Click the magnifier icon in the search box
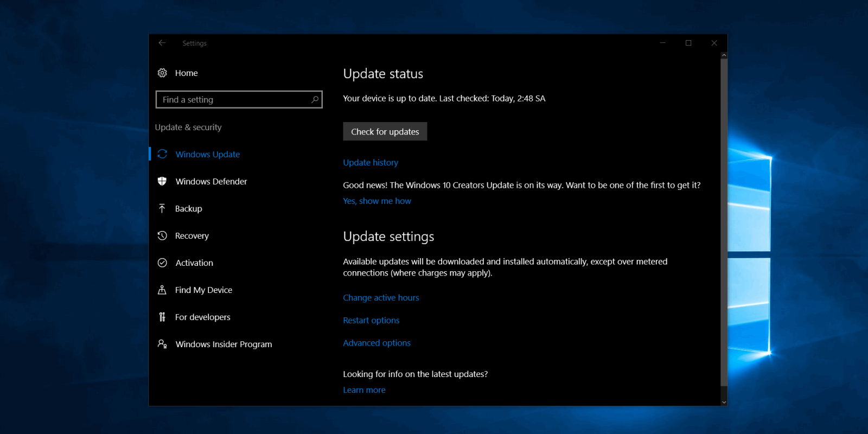 coord(315,99)
